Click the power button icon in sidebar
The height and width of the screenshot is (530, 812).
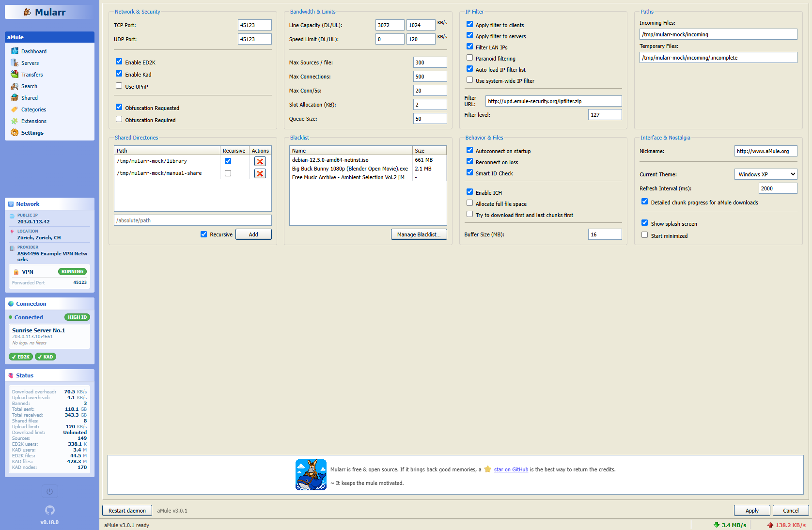pos(49,492)
